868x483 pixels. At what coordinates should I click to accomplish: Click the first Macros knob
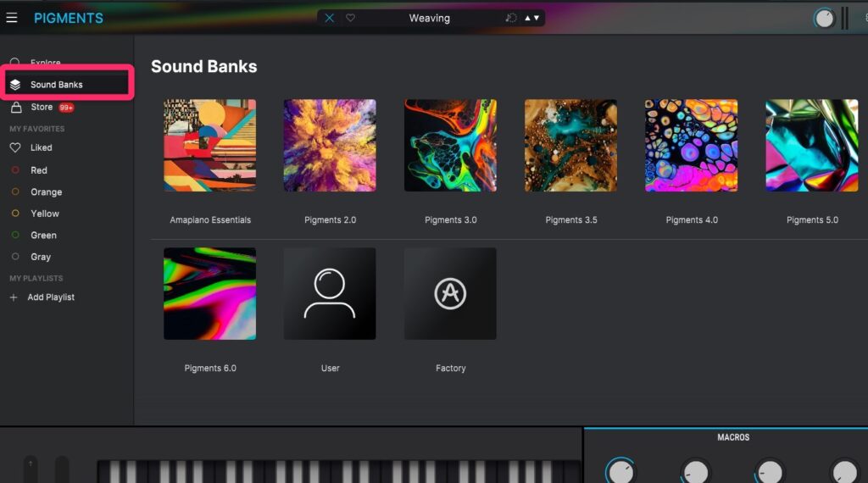point(620,471)
